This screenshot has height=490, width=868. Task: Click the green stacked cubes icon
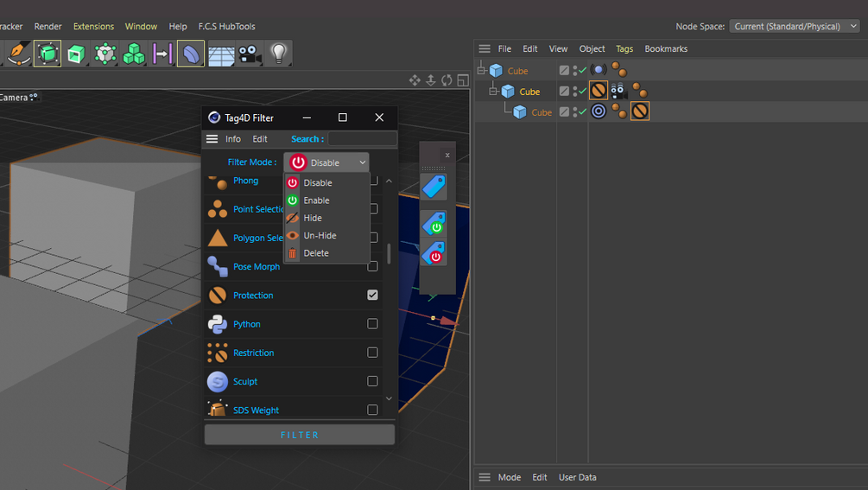pyautogui.click(x=133, y=54)
